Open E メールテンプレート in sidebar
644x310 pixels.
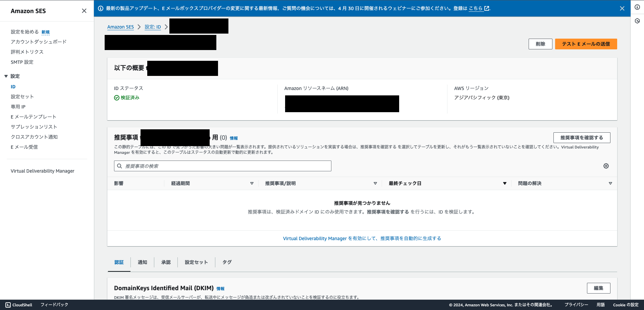[34, 117]
